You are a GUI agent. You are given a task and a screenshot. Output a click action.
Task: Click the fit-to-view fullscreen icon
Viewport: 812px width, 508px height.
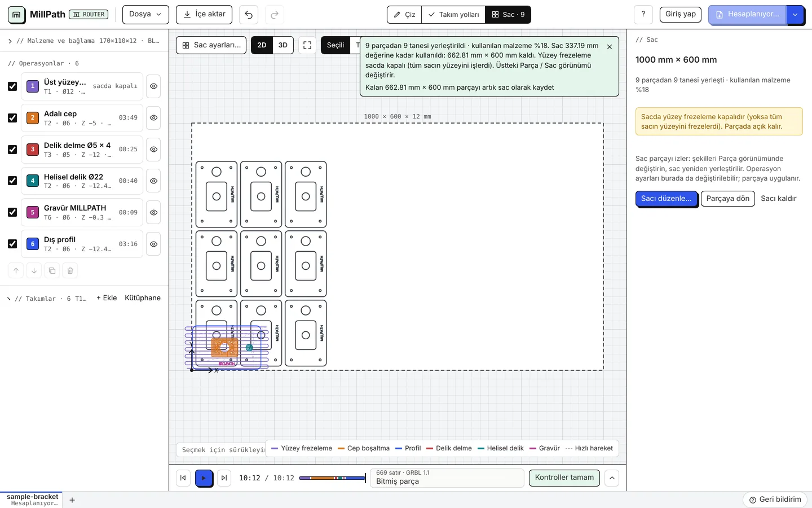coord(307,45)
